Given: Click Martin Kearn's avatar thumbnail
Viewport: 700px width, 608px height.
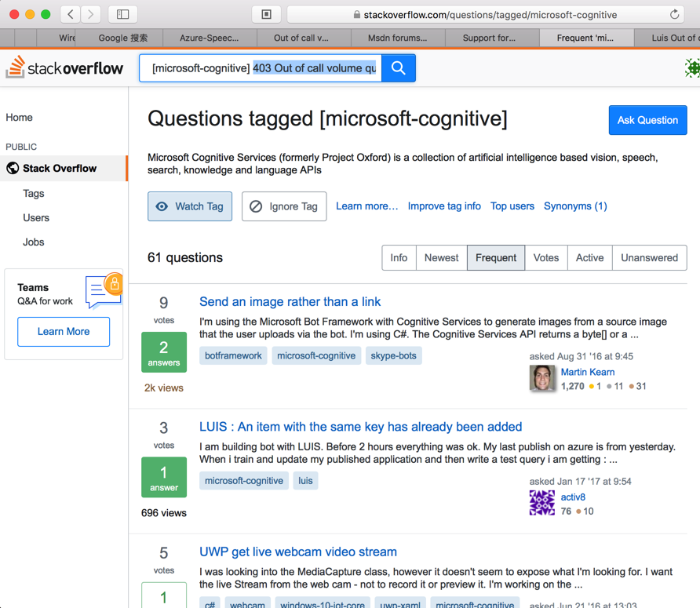Looking at the screenshot, I should pyautogui.click(x=542, y=379).
